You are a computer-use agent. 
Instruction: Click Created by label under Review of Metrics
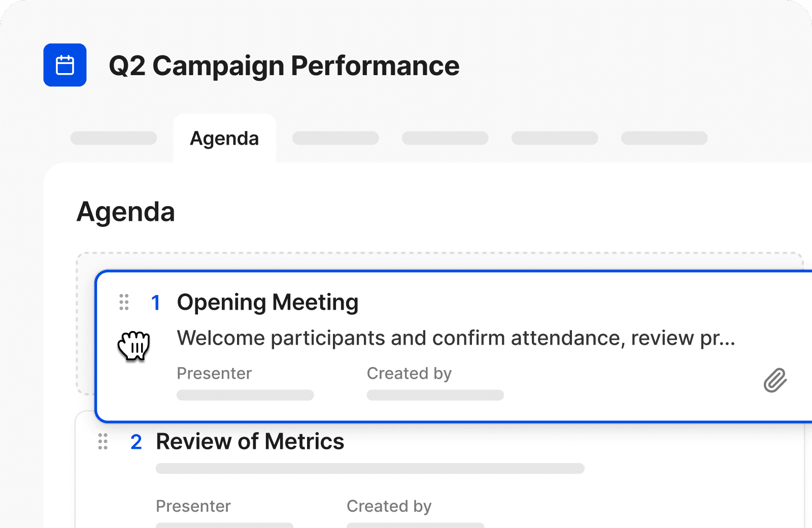pos(389,506)
